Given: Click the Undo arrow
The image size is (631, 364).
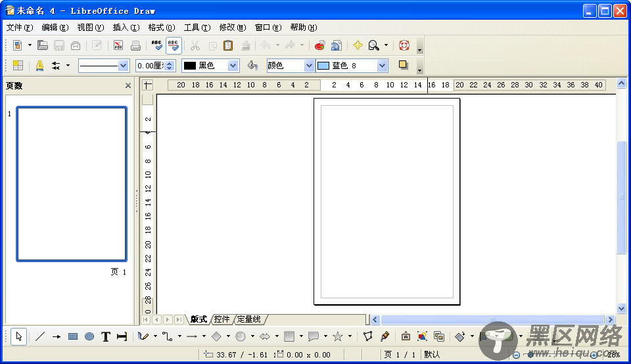Looking at the screenshot, I should 266,45.
